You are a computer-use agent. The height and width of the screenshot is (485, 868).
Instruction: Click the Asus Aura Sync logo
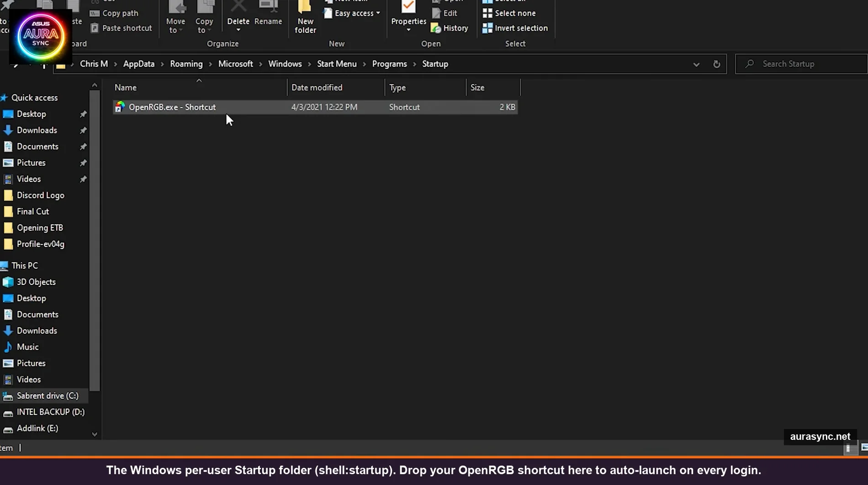pos(40,37)
